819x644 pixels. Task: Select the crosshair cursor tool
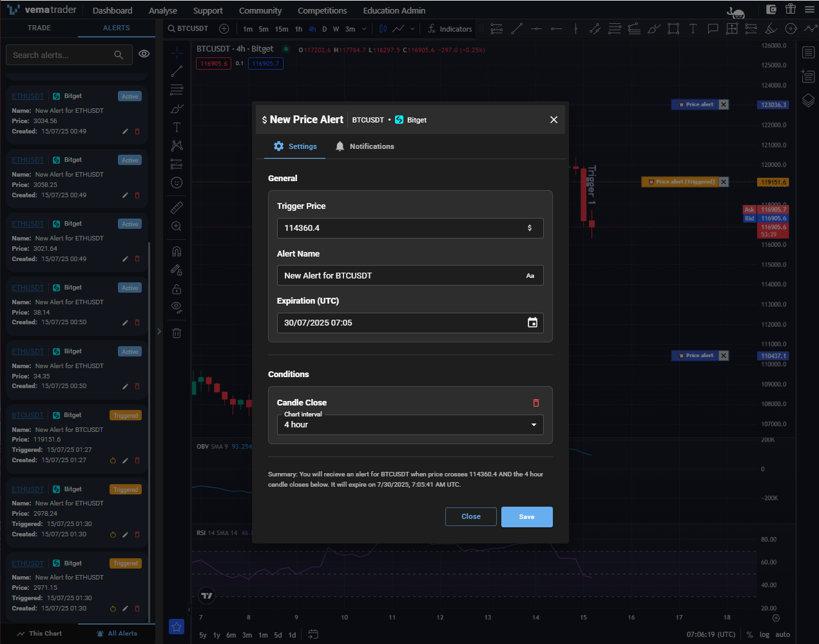tap(177, 52)
